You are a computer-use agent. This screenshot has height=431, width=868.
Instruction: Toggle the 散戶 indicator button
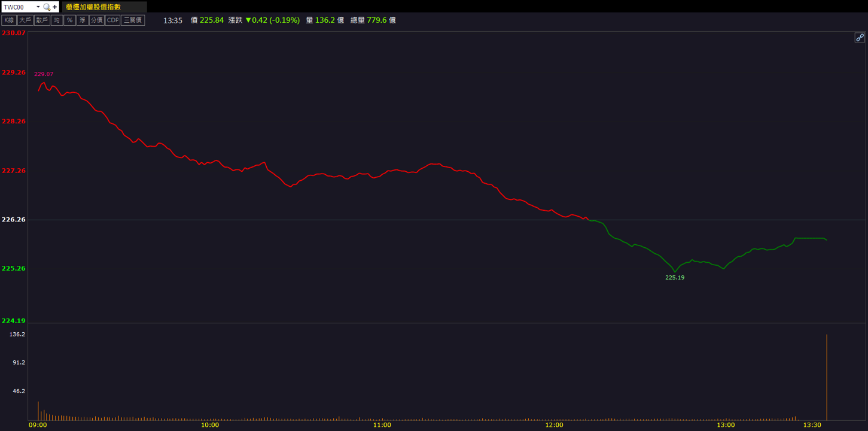click(41, 20)
